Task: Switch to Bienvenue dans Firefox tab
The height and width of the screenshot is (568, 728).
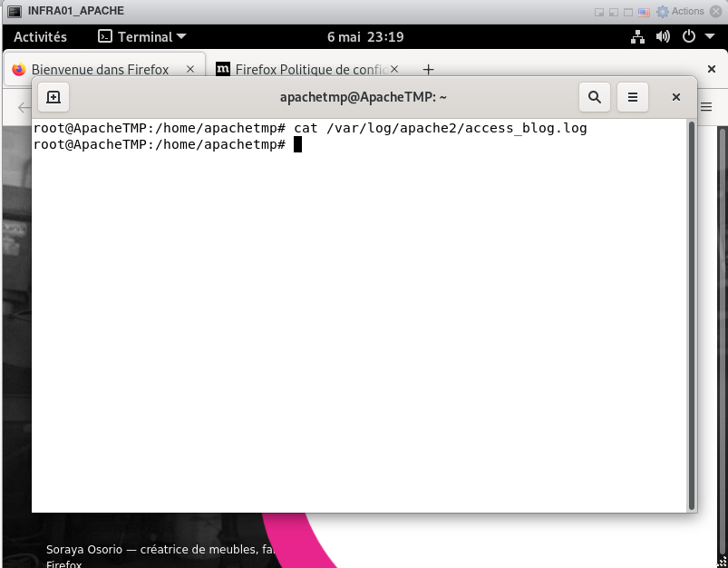Action: tap(100, 70)
